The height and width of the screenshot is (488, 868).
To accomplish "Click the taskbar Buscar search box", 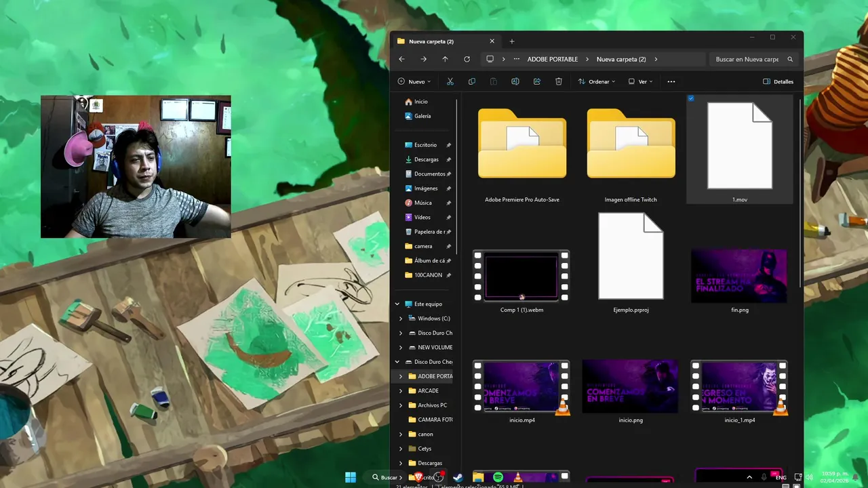I will tap(384, 478).
